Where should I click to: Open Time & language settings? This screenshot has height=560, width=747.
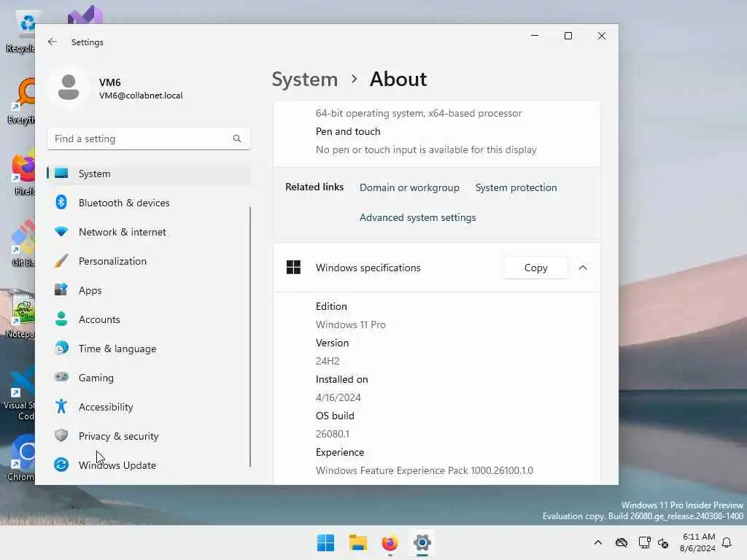click(x=149, y=349)
